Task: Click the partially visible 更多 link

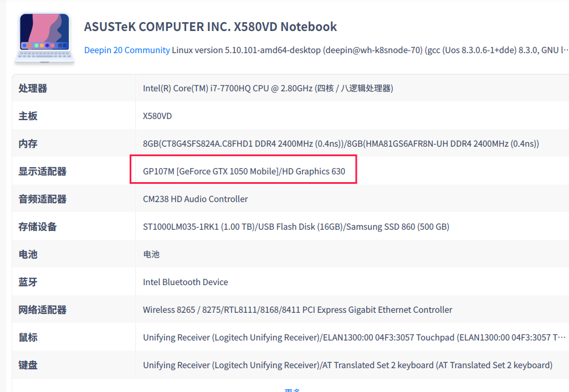Action: click(292, 390)
